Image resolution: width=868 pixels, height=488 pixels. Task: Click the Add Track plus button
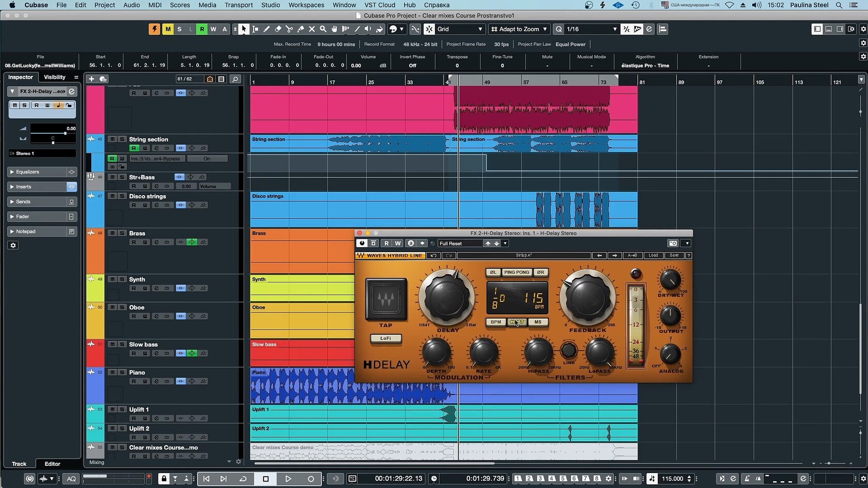point(91,79)
